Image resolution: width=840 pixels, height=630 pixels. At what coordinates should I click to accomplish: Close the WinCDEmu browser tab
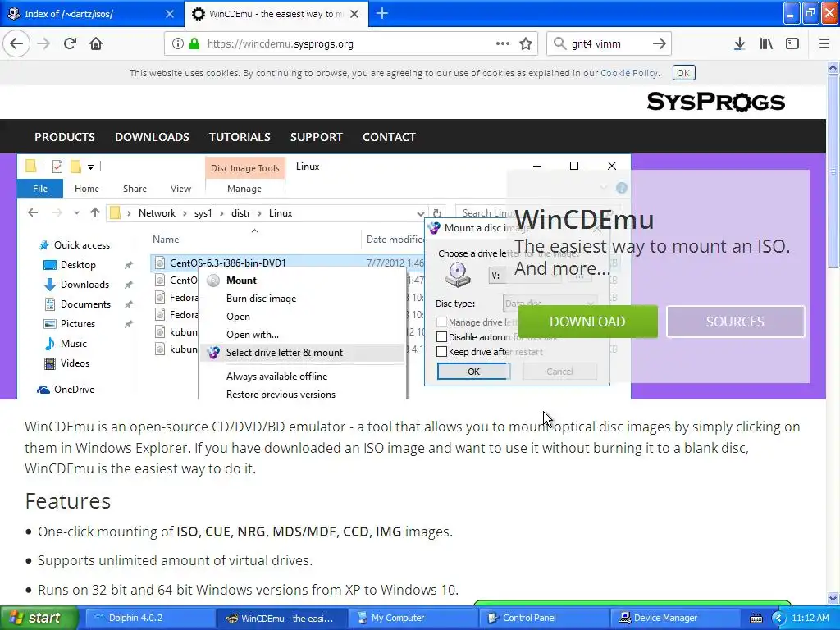[x=354, y=14]
